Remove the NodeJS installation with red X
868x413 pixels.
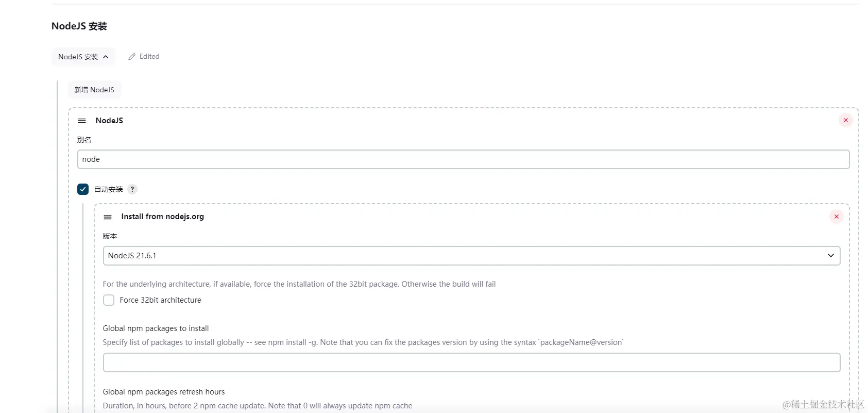(845, 120)
